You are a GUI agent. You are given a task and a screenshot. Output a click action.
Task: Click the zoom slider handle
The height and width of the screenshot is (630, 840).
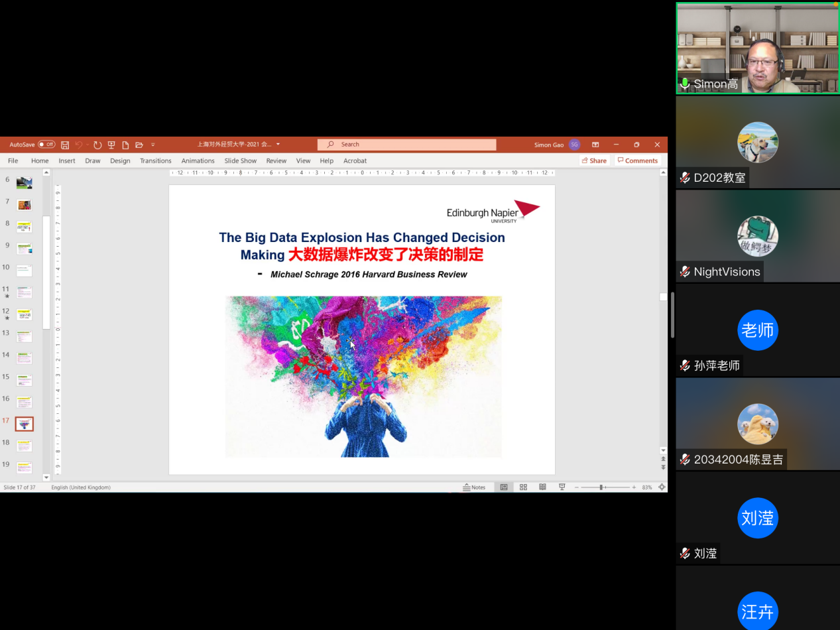601,487
